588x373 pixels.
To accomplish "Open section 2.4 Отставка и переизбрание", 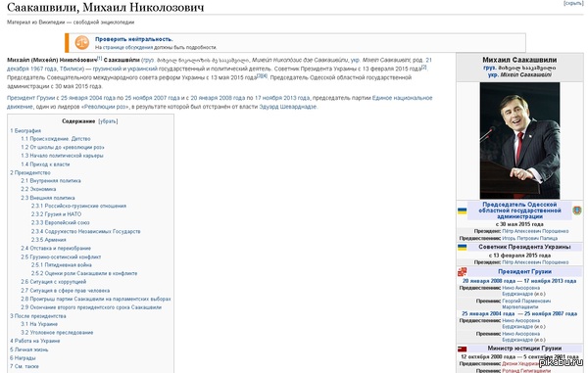I will point(56,249).
